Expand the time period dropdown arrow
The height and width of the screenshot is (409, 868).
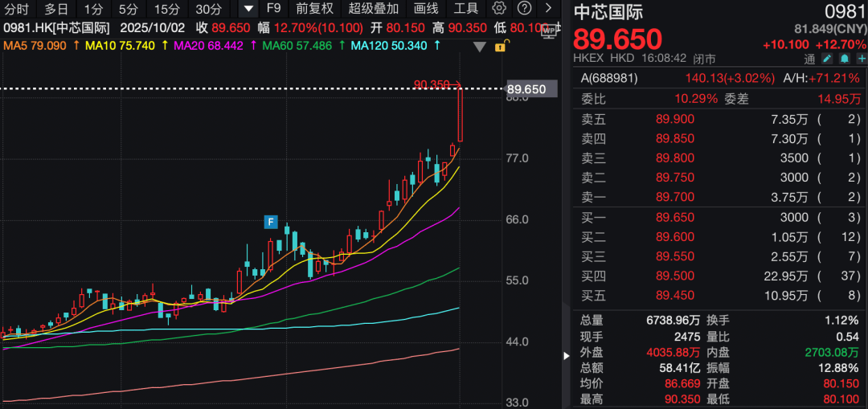coord(248,9)
